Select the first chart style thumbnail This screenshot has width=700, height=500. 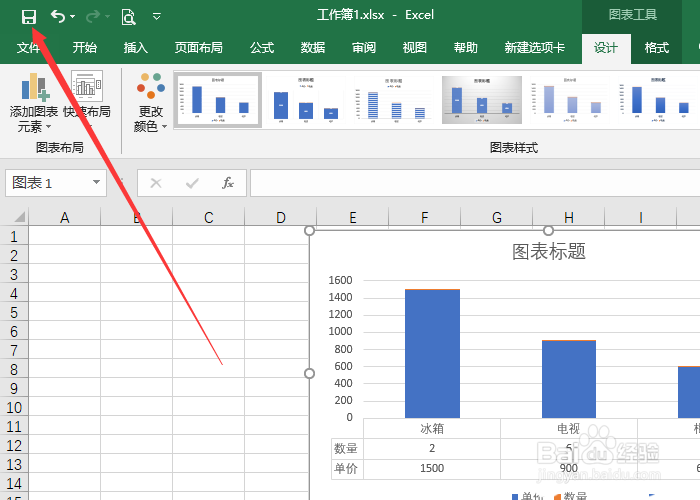(x=217, y=100)
